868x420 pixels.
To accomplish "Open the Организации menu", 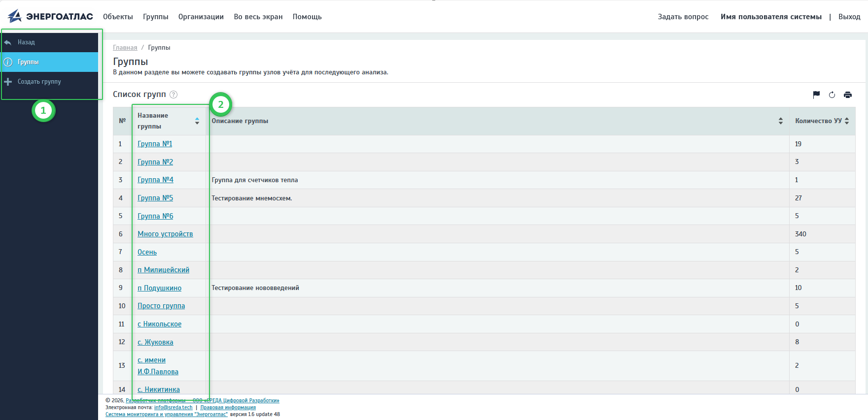I will (201, 17).
